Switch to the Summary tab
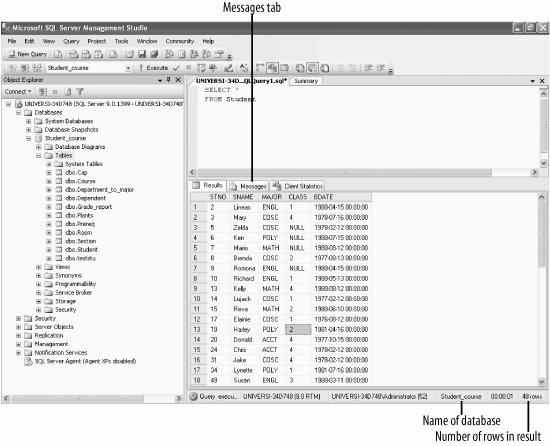550x446 pixels. 306,81
